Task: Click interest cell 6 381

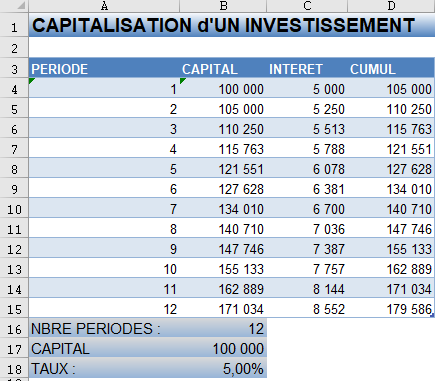Action: (307, 189)
